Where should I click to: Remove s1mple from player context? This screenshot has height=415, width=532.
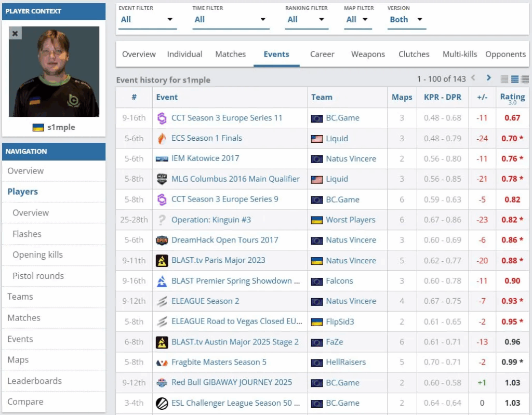click(x=15, y=33)
